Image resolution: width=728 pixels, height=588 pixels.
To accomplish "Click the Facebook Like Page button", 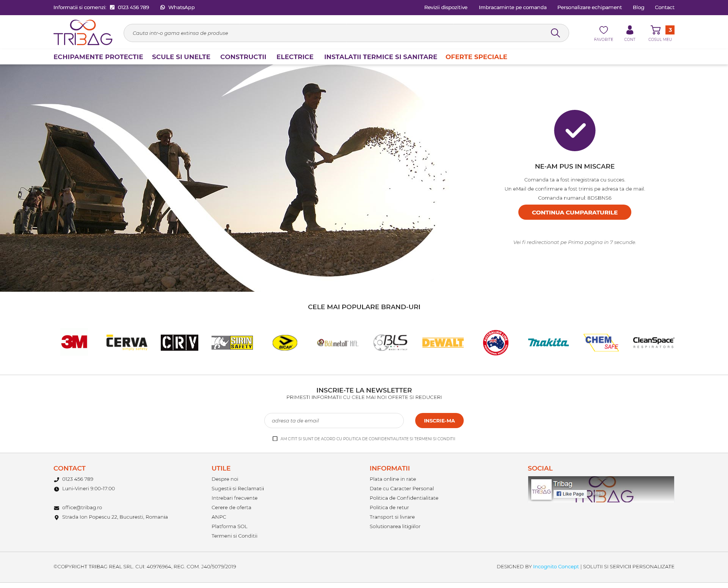I will pos(570,494).
